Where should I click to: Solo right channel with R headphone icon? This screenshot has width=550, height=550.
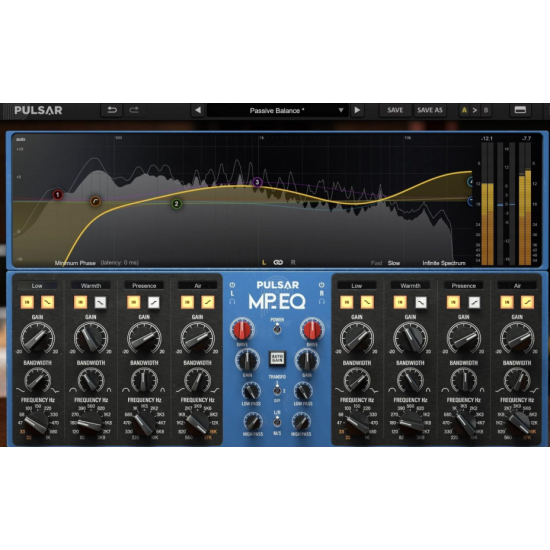[321, 301]
